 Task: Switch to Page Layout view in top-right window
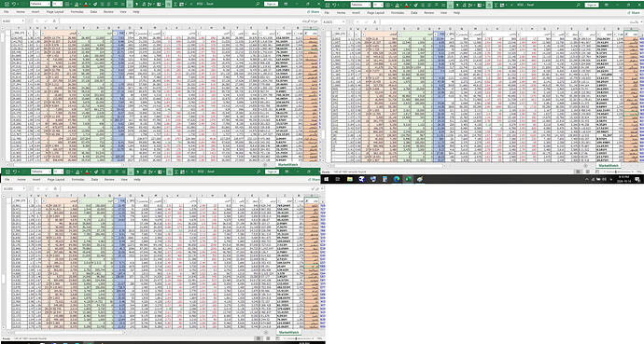pyautogui.click(x=588, y=172)
